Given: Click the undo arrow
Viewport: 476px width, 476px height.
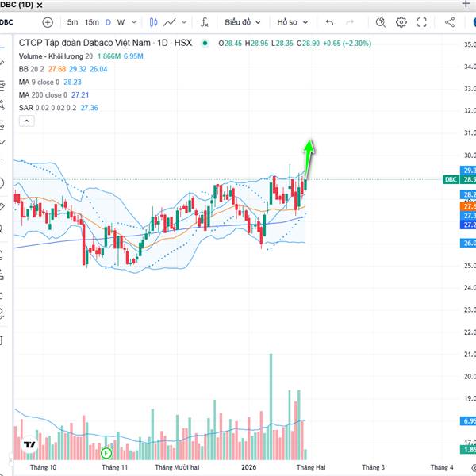Looking at the screenshot, I should 330,22.
